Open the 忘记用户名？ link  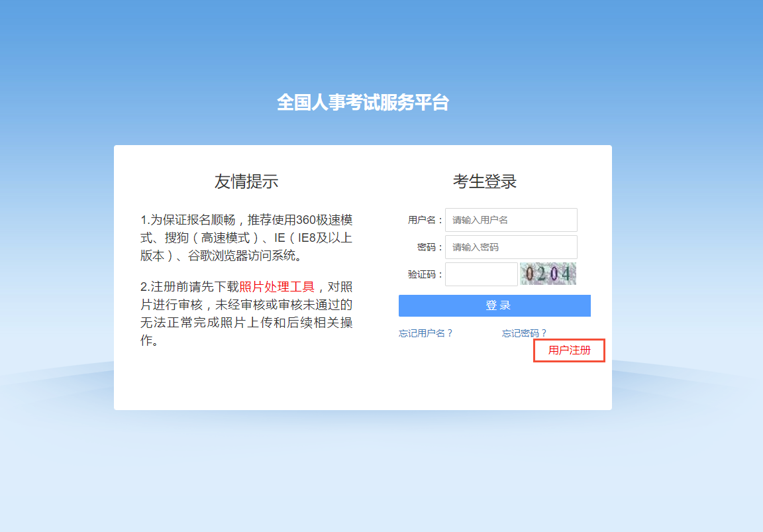tap(425, 333)
